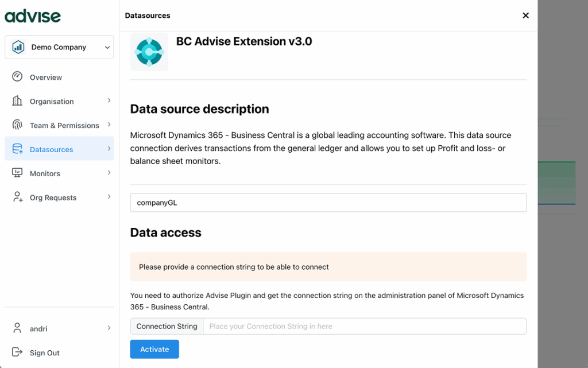Screen dimensions: 588x368
Task: Focus the Connection String input field
Action: pyautogui.click(x=364, y=326)
